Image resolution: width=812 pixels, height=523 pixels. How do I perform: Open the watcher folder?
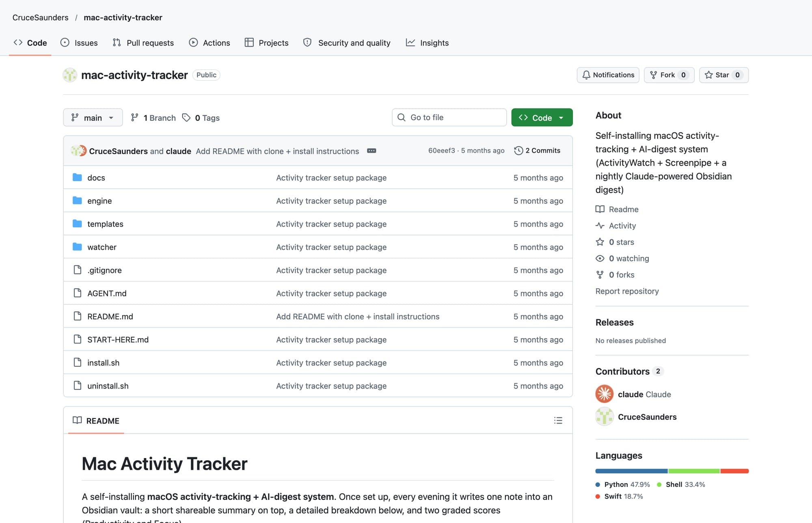101,247
